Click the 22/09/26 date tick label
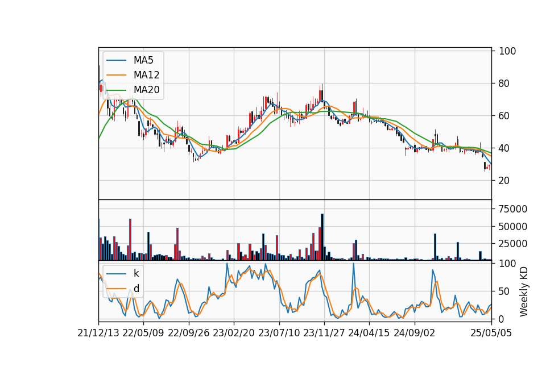The height and width of the screenshot is (392, 546). tap(189, 333)
